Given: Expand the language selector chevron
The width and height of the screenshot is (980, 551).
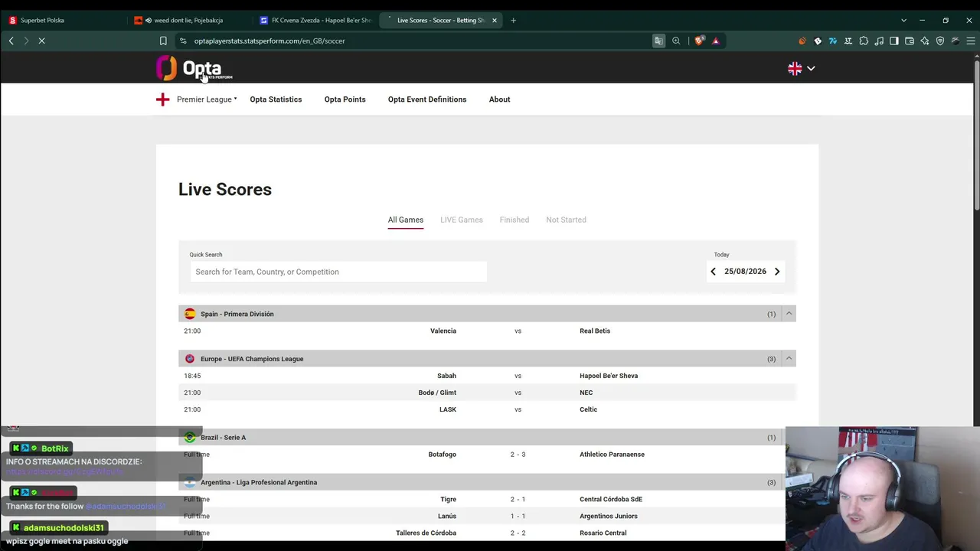Looking at the screenshot, I should tap(811, 69).
